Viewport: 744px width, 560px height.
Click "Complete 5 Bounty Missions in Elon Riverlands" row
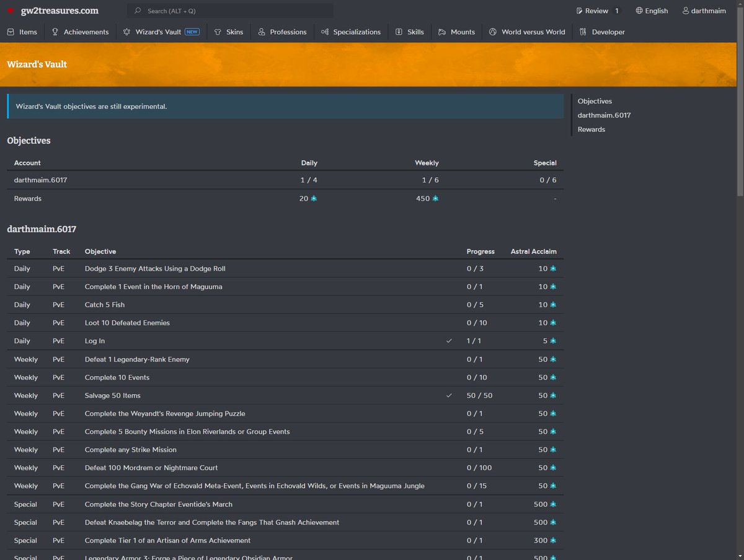285,432
